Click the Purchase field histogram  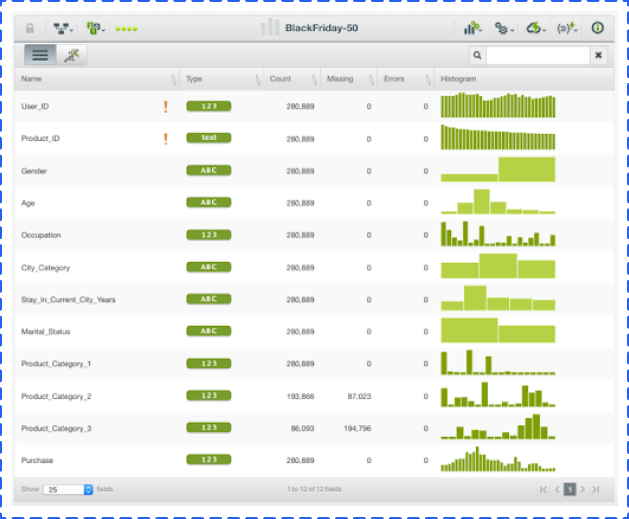point(498,460)
